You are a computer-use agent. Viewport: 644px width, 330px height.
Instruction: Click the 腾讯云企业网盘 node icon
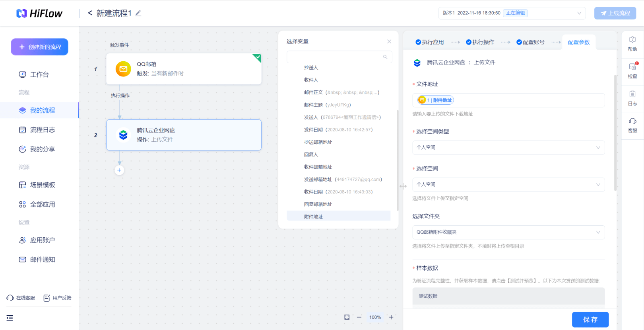[x=123, y=135]
